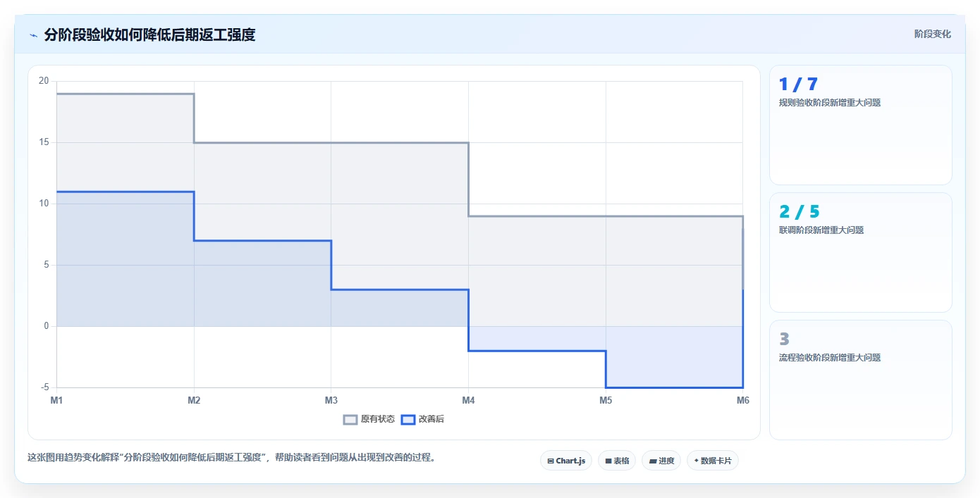Toggle the 原有状态 legend entry
This screenshot has width=980, height=498.
369,419
